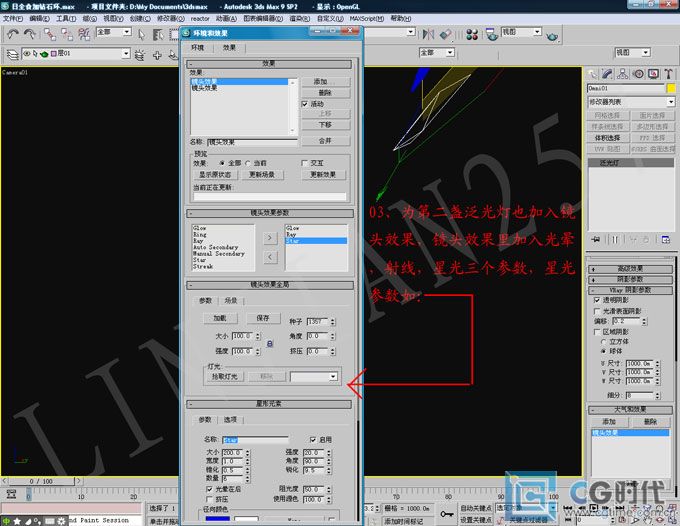The image size is (680, 526).
Task: Open the light selection dropdown under 灯光
Action: 314,376
